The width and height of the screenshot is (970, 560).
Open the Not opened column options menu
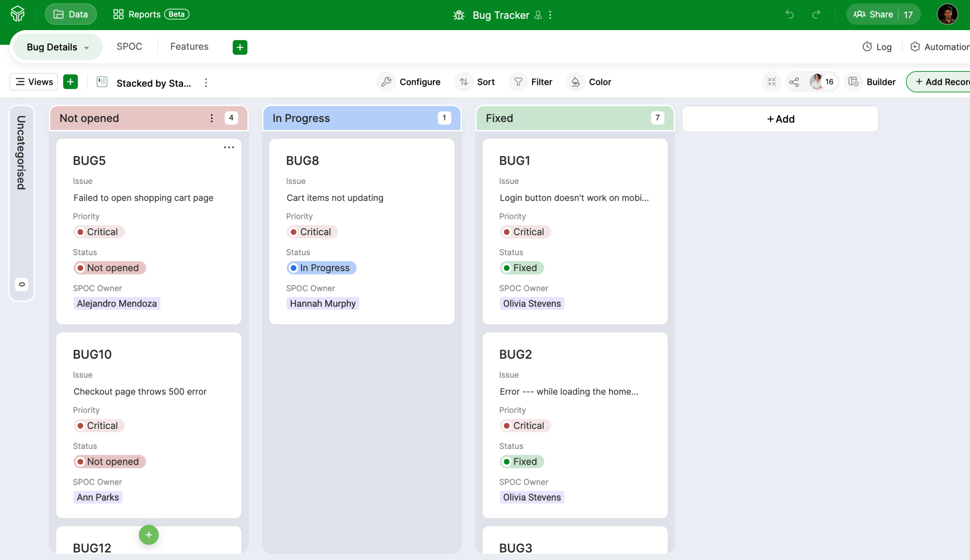point(212,118)
